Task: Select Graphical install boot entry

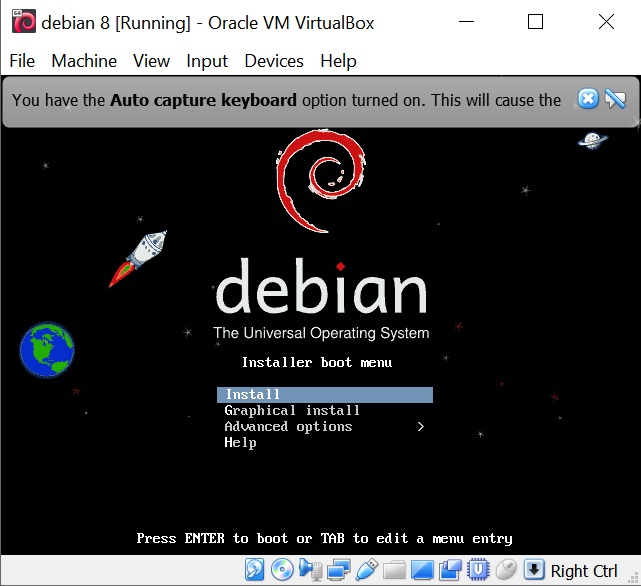Action: [x=292, y=410]
